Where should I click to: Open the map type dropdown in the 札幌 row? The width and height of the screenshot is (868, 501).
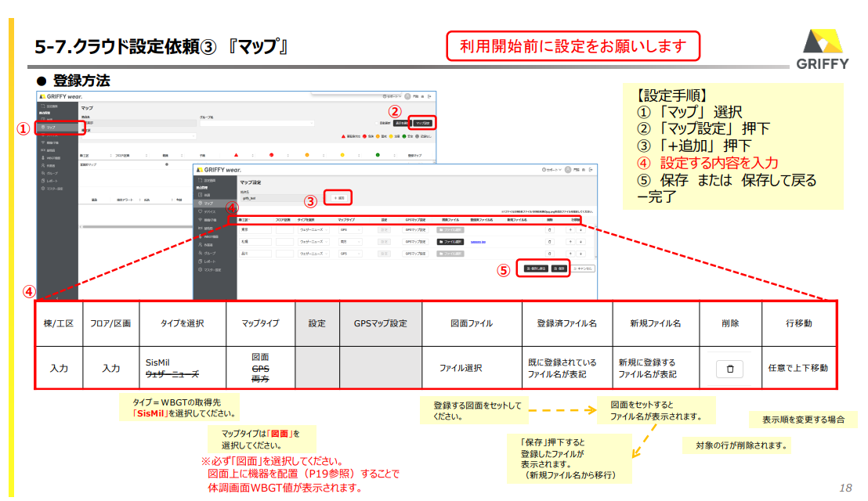tap(350, 243)
